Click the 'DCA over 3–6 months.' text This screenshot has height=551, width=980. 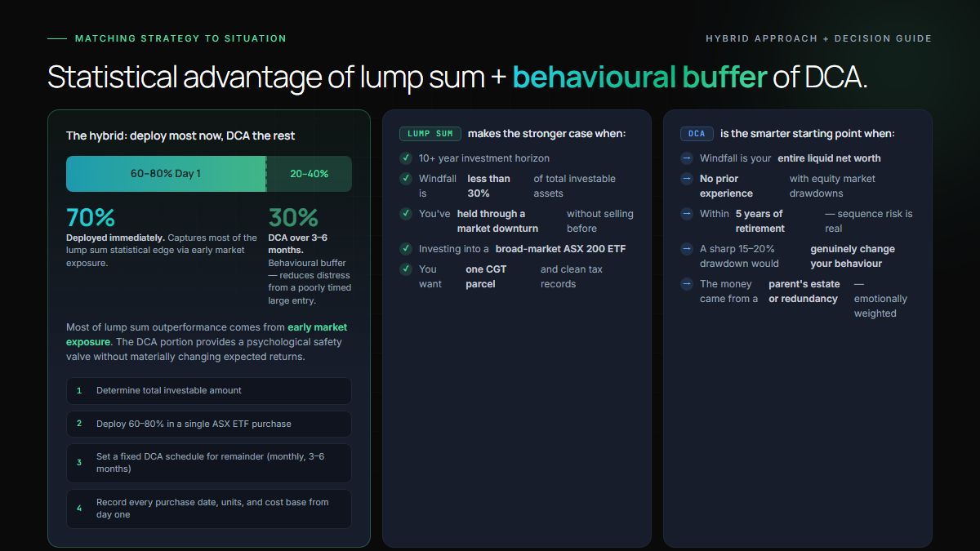point(297,244)
